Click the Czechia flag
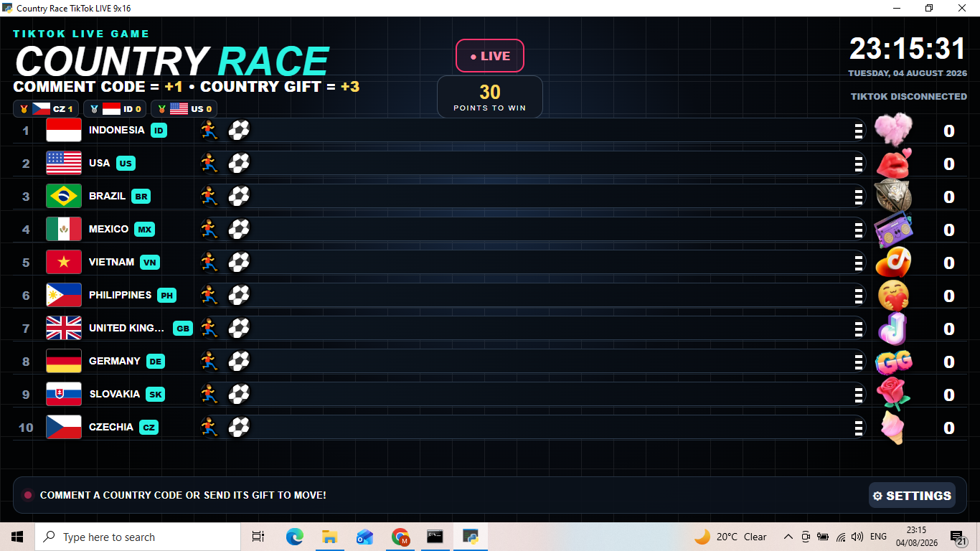This screenshot has height=551, width=980. 64,427
